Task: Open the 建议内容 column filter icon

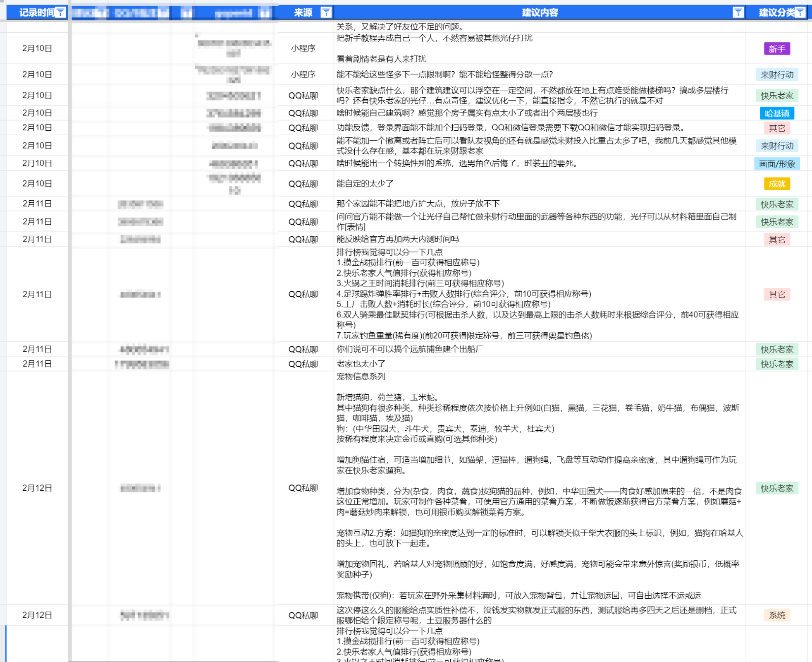Action: [x=738, y=12]
